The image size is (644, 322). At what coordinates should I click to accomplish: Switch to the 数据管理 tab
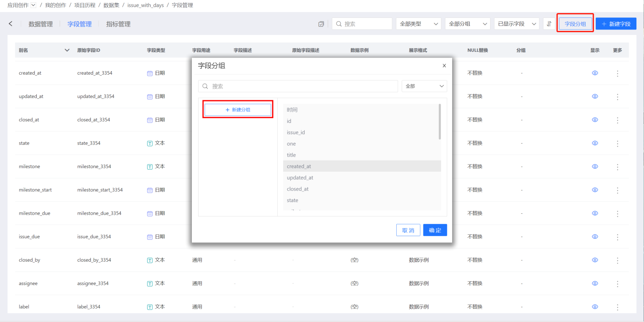point(41,24)
